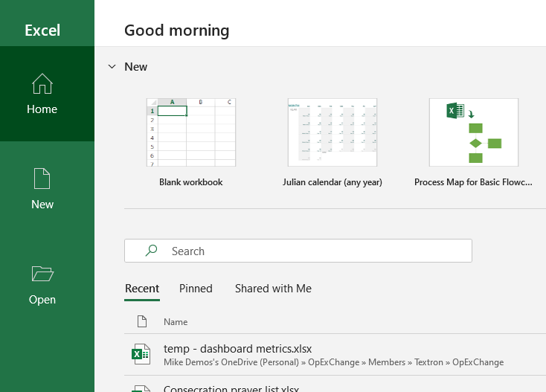The image size is (546, 392).
Task: Click the Julian calendar (any year) label
Action: [x=333, y=182]
